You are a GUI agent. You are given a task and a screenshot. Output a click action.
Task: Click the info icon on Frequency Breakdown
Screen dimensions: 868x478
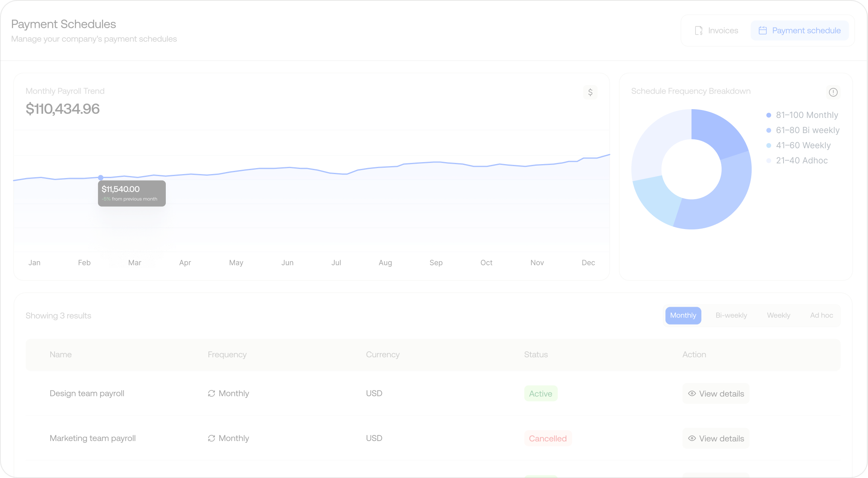pyautogui.click(x=833, y=92)
